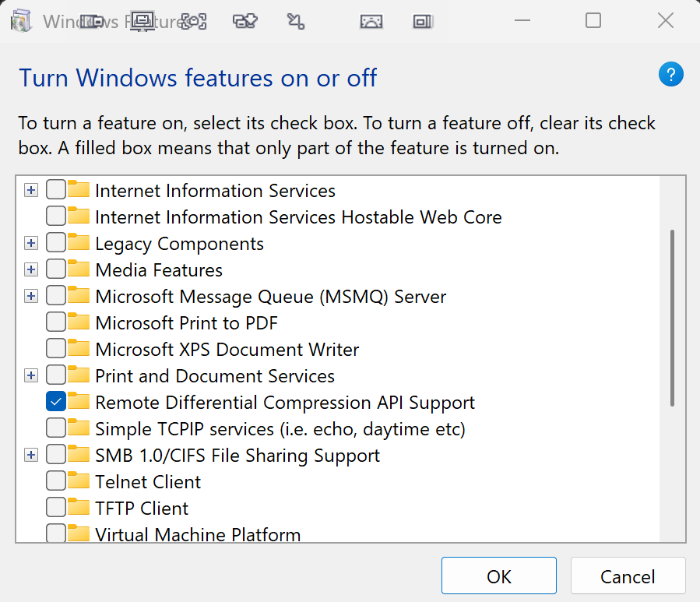Click the blue help question mark icon
This screenshot has width=700, height=602.
pyautogui.click(x=670, y=75)
